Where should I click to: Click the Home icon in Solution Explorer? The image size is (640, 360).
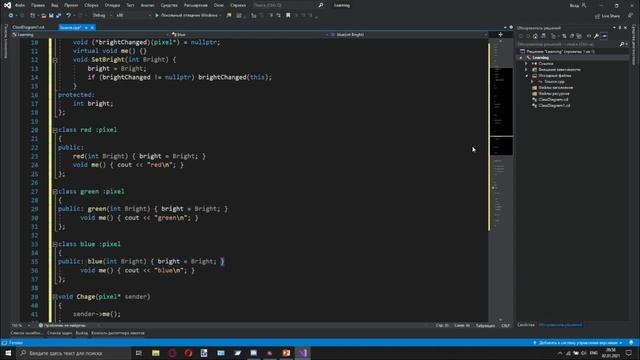535,36
